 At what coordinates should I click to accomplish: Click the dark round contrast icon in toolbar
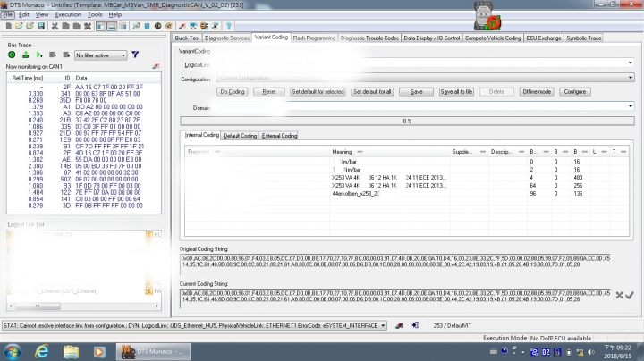pos(157,26)
